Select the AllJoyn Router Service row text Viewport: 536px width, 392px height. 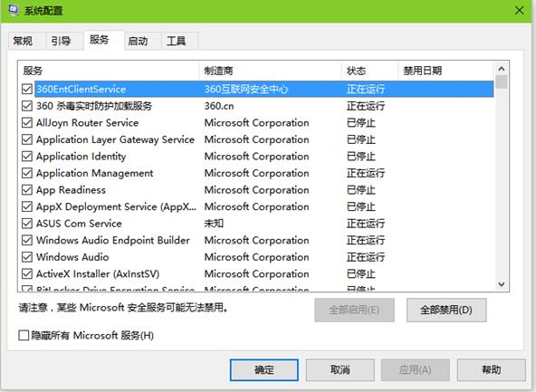point(88,123)
